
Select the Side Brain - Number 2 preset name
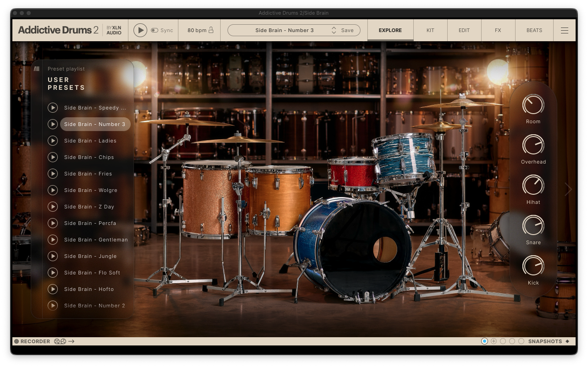click(94, 306)
